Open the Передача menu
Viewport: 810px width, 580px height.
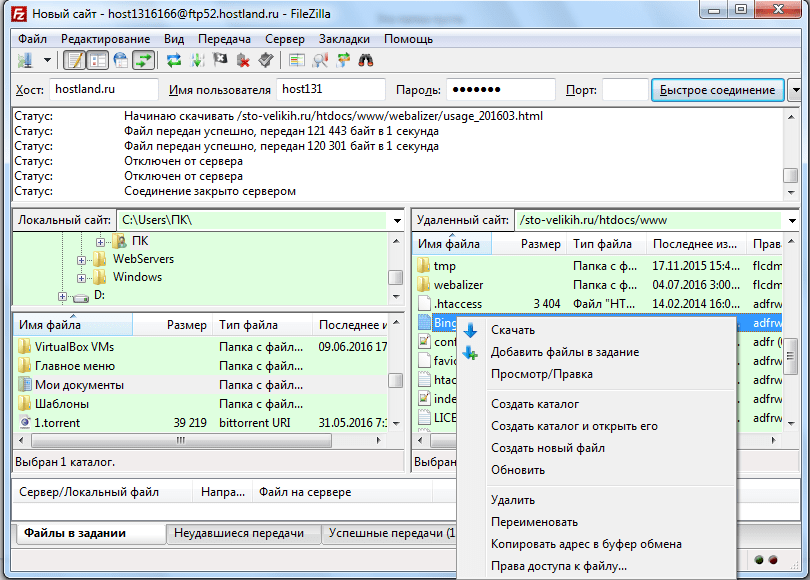(224, 39)
